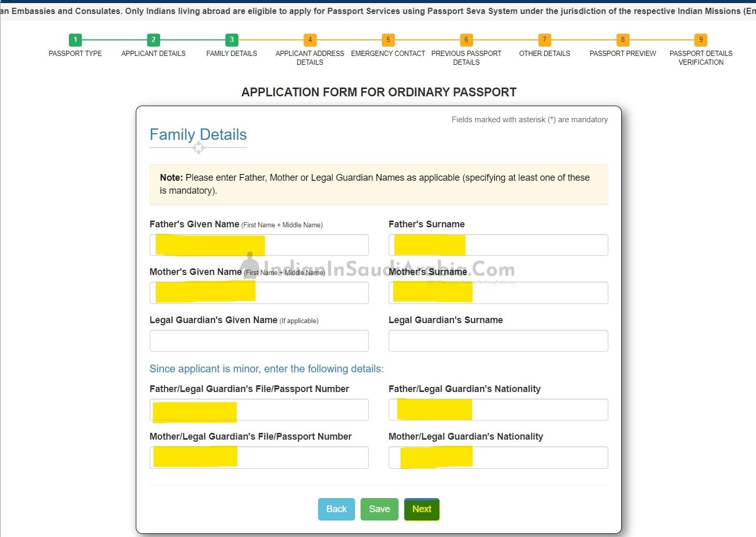The image size is (756, 537).
Task: Focus Legal Guardian's Given Name field
Action: (259, 341)
